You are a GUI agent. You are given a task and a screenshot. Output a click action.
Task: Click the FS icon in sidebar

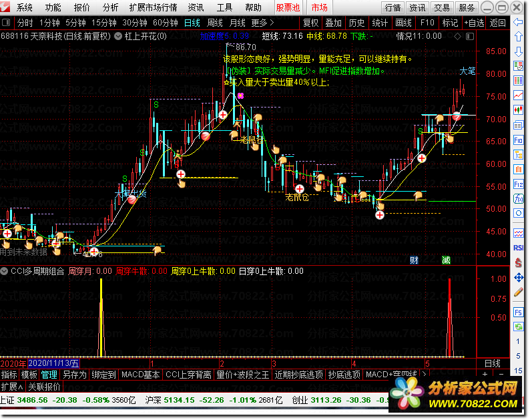click(518, 312)
